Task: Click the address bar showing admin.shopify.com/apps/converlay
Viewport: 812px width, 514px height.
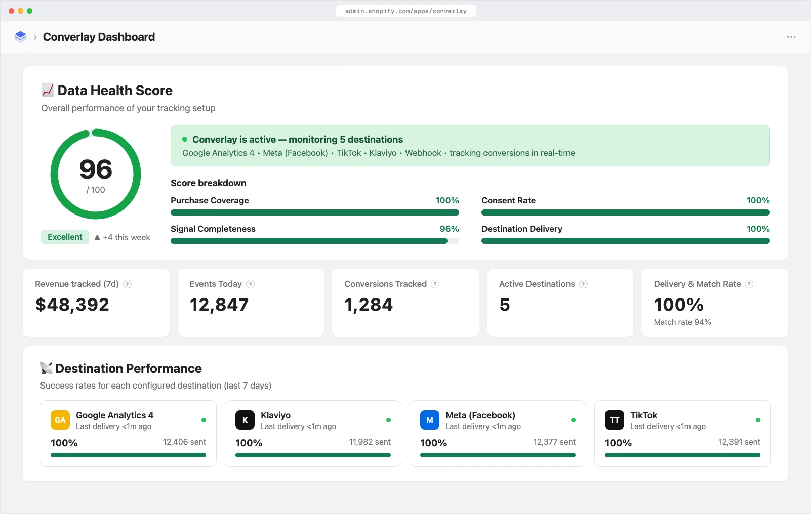Action: pyautogui.click(x=406, y=11)
